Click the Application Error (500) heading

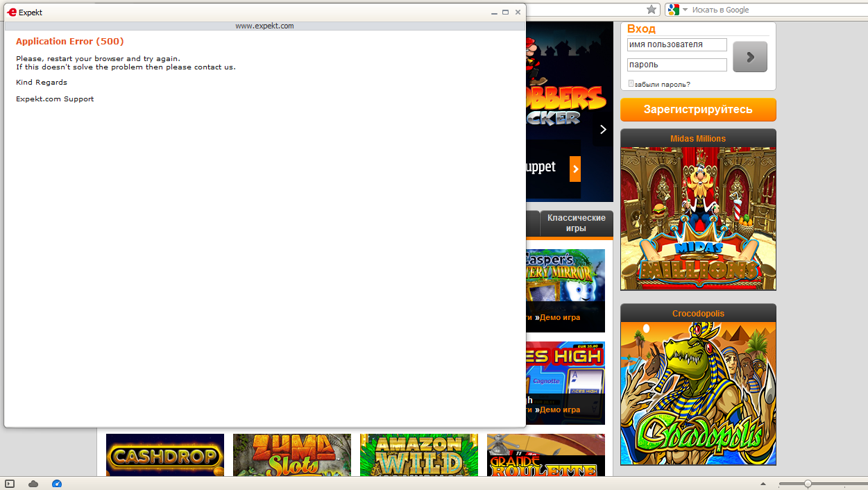(x=70, y=42)
